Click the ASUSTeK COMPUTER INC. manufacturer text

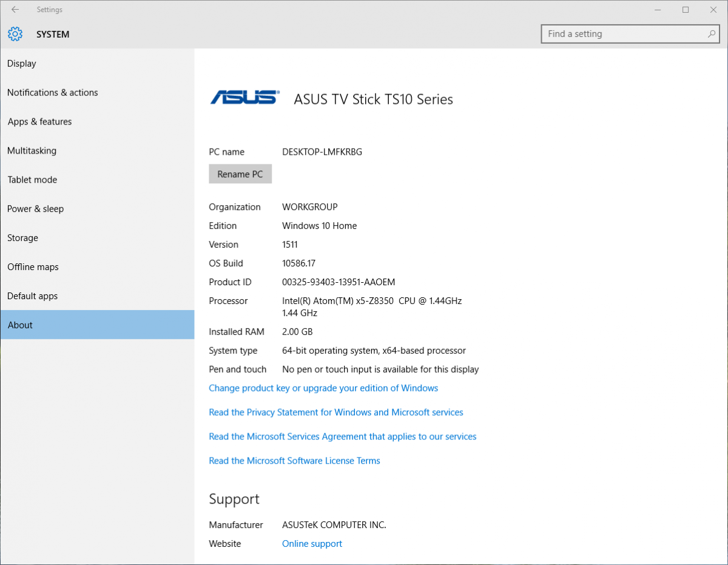[x=334, y=525]
